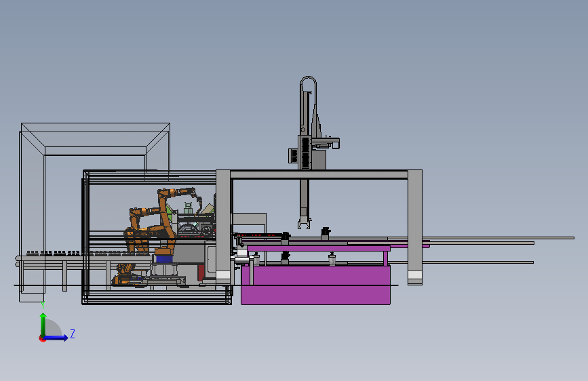This screenshot has height=381, width=588.
Task: Click the blue Z axis arrow of the triad
Action: tap(56, 338)
